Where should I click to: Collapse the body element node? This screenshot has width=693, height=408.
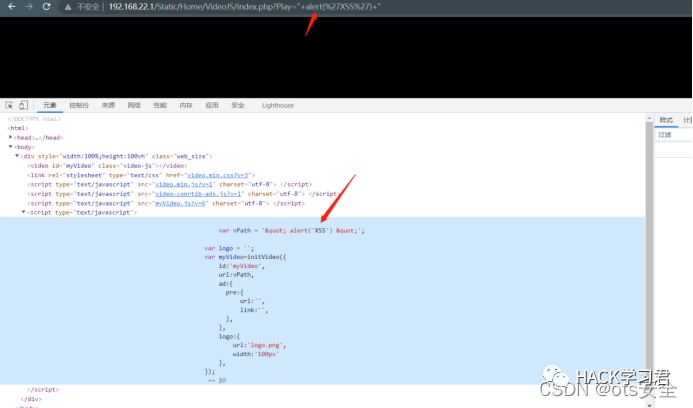click(11, 147)
